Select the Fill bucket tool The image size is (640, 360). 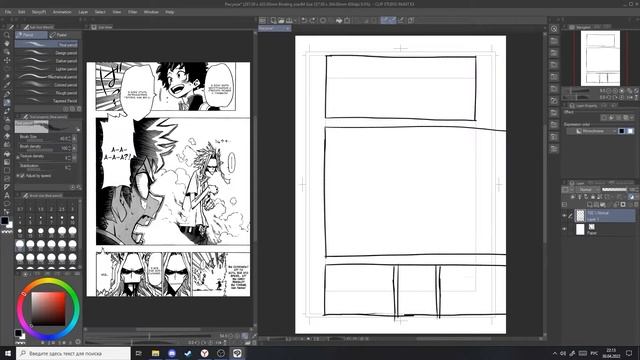coord(7,154)
